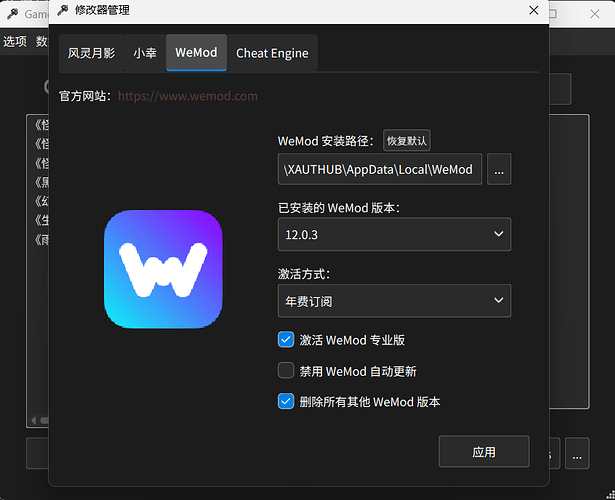The width and height of the screenshot is (615, 500).
Task: Select the 小幸 tab
Action: tap(145, 53)
